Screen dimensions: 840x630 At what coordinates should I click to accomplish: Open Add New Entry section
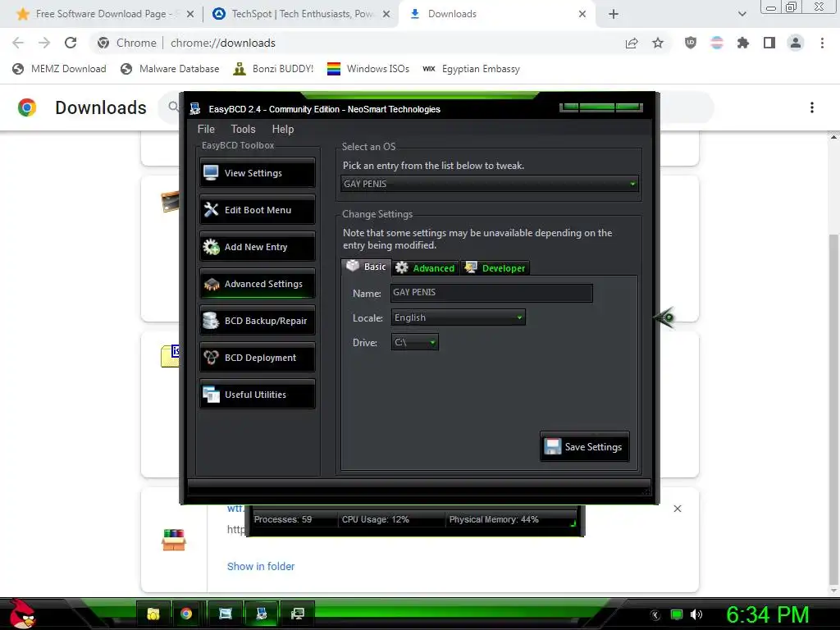pos(258,246)
